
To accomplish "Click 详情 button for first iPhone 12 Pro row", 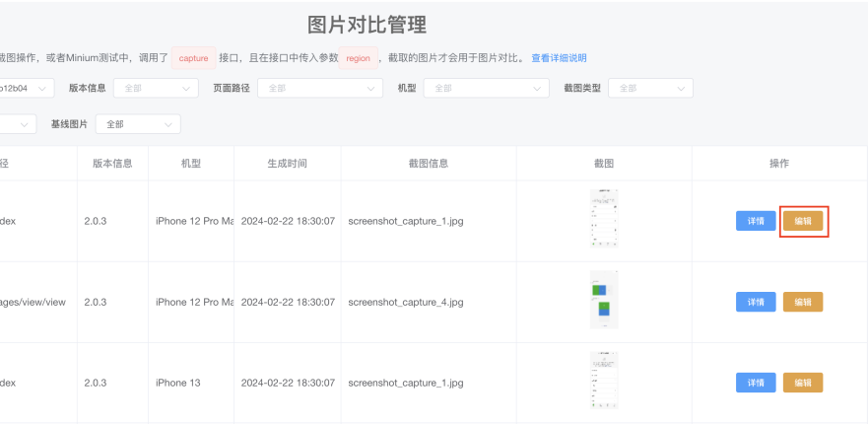I will 756,221.
